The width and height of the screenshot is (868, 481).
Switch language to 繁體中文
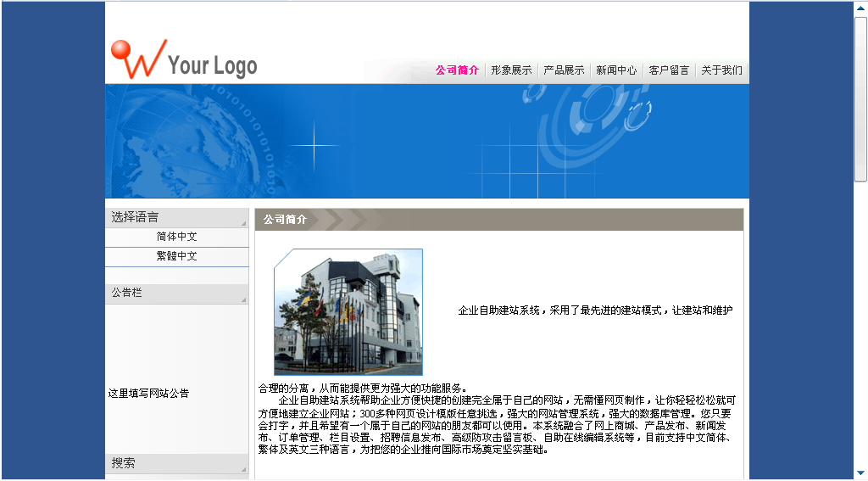point(176,256)
